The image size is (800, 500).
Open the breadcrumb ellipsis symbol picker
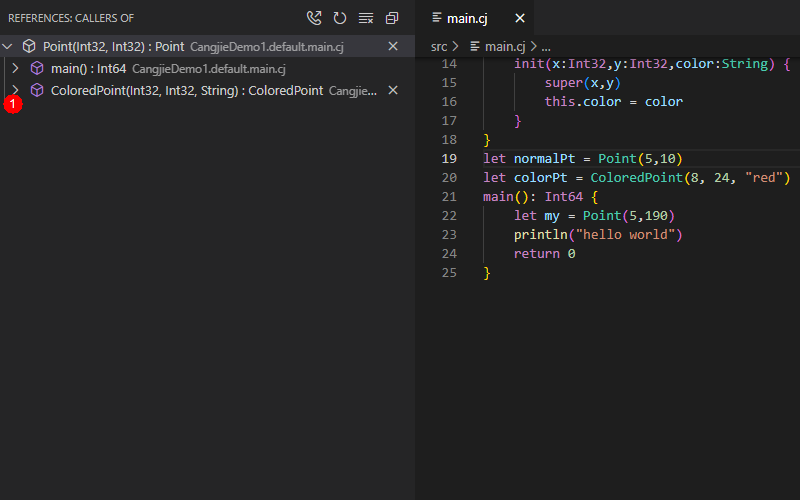coord(545,46)
